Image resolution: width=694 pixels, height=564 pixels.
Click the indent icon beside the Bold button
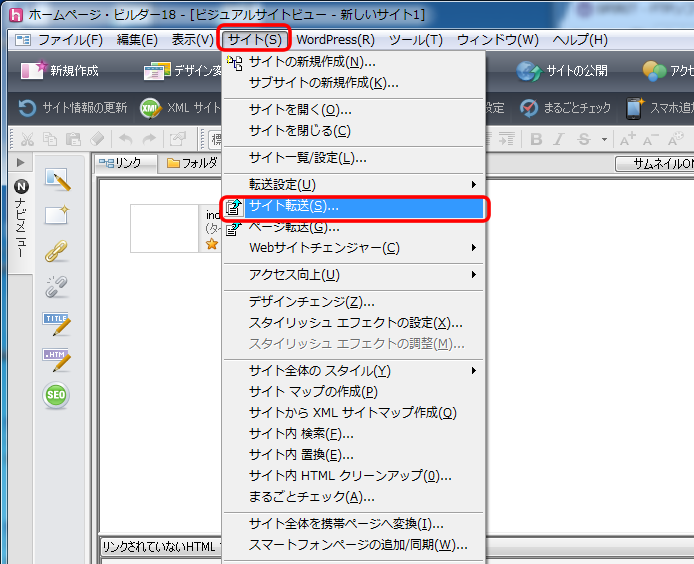coord(507,139)
